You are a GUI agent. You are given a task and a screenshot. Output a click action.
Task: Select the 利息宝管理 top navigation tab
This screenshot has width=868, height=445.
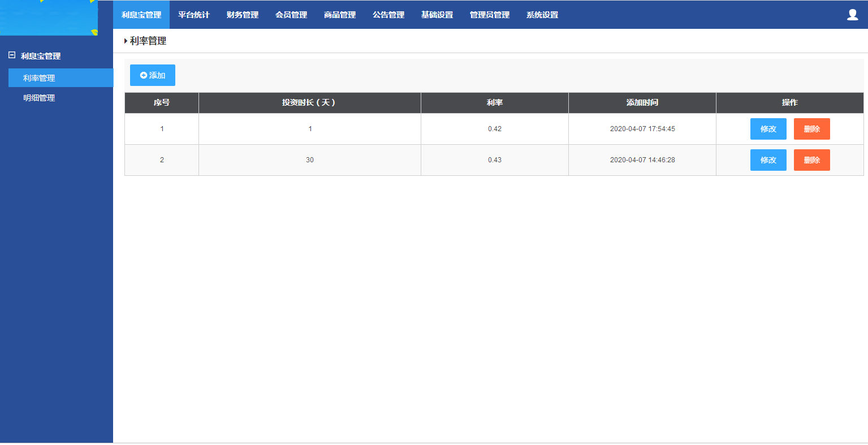point(141,15)
